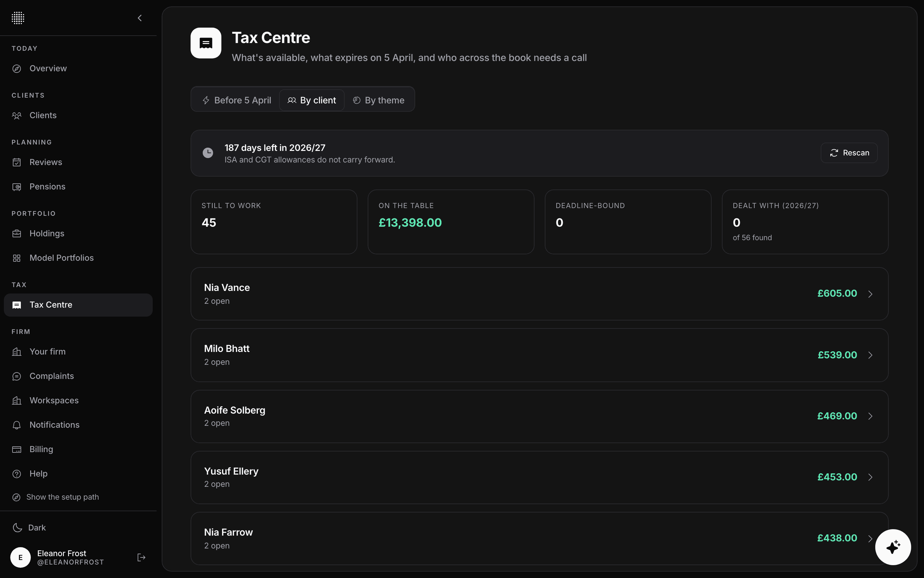Switch to the By theme tab
This screenshot has height=578, width=924.
pyautogui.click(x=378, y=100)
